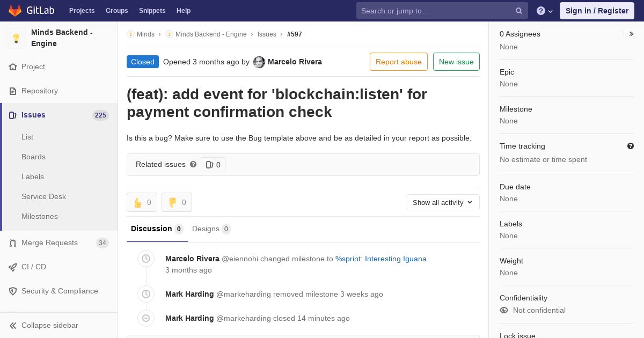This screenshot has height=338, width=644.
Task: Click the Related issues help icon
Action: (x=193, y=164)
